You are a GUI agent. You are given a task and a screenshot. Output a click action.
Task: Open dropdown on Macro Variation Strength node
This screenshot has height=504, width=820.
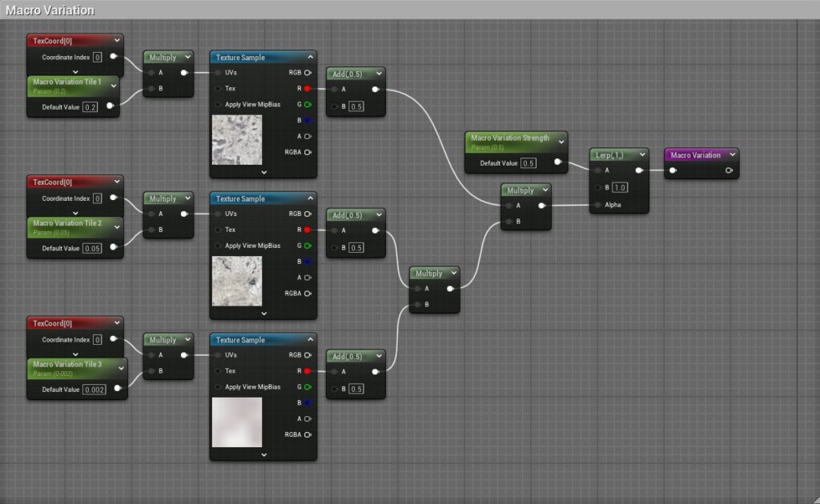tap(561, 142)
